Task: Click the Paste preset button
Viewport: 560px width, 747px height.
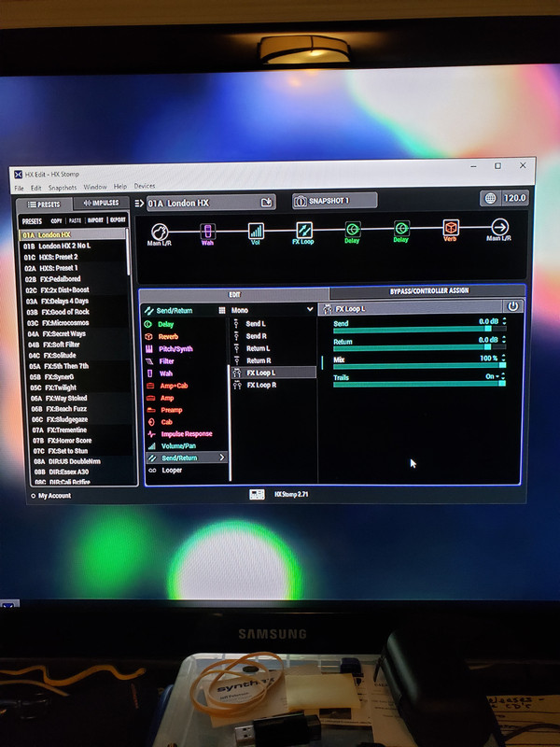Action: click(76, 220)
